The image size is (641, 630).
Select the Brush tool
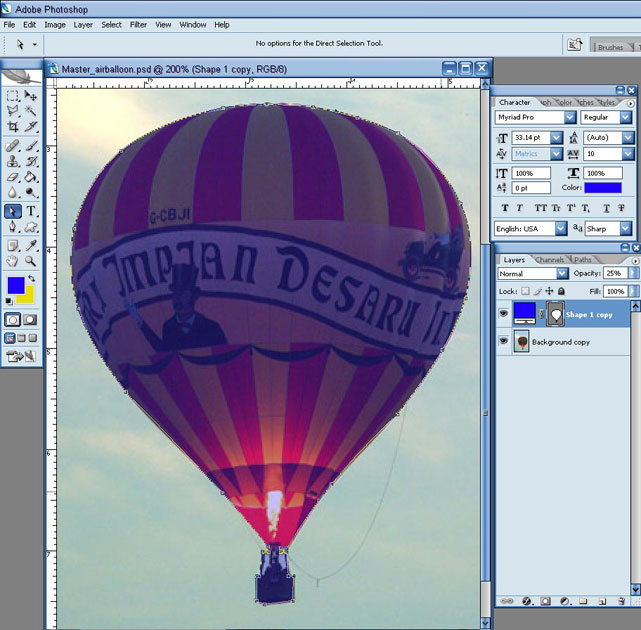[x=30, y=146]
